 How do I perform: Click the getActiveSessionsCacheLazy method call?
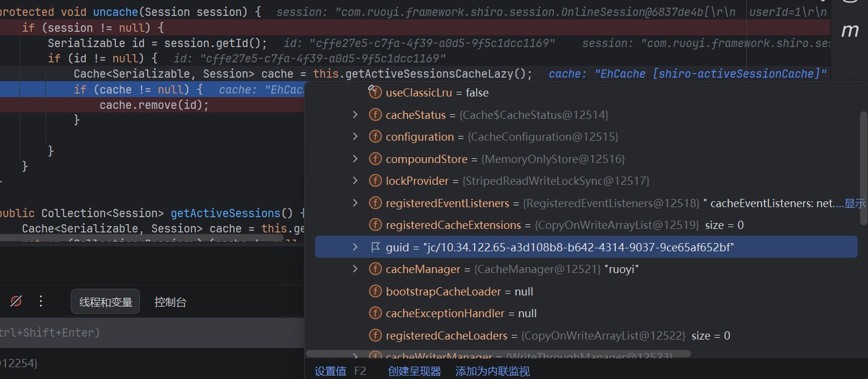click(434, 74)
